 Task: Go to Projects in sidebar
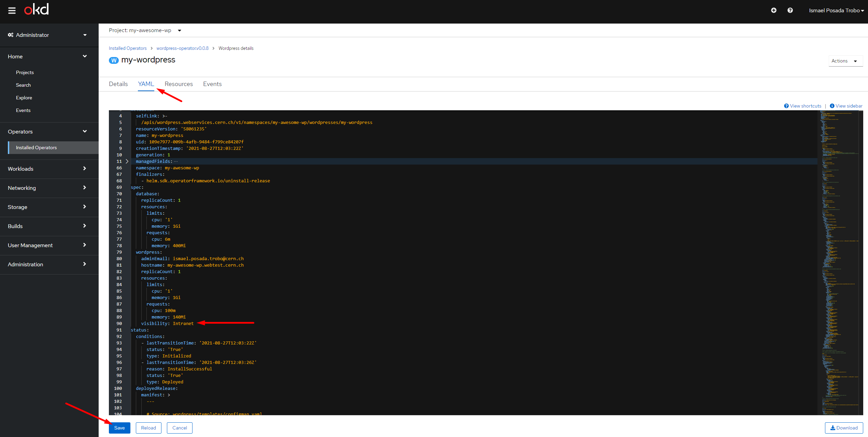point(25,72)
